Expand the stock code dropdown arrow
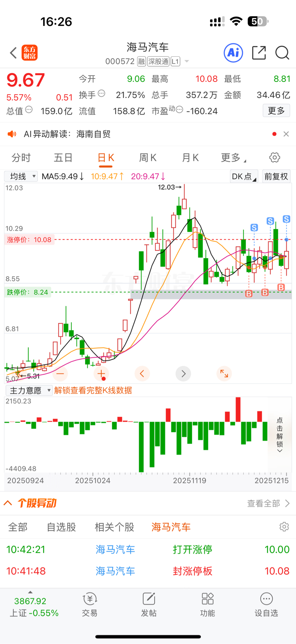The height and width of the screenshot is (644, 296). [x=187, y=61]
